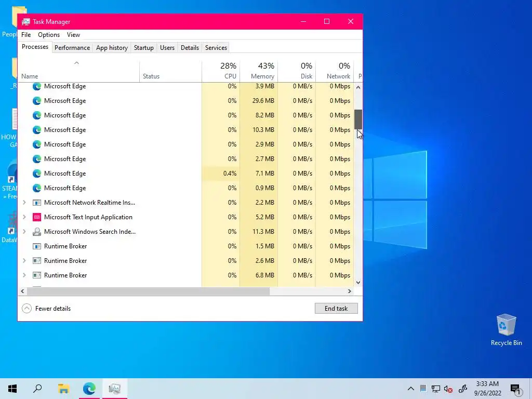The width and height of the screenshot is (532, 399).
Task: Expand Runtime Broker with 6.8 MB memory
Action: 24,275
